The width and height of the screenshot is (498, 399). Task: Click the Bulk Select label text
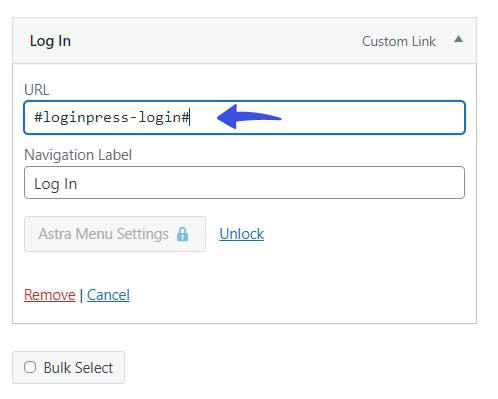78,368
